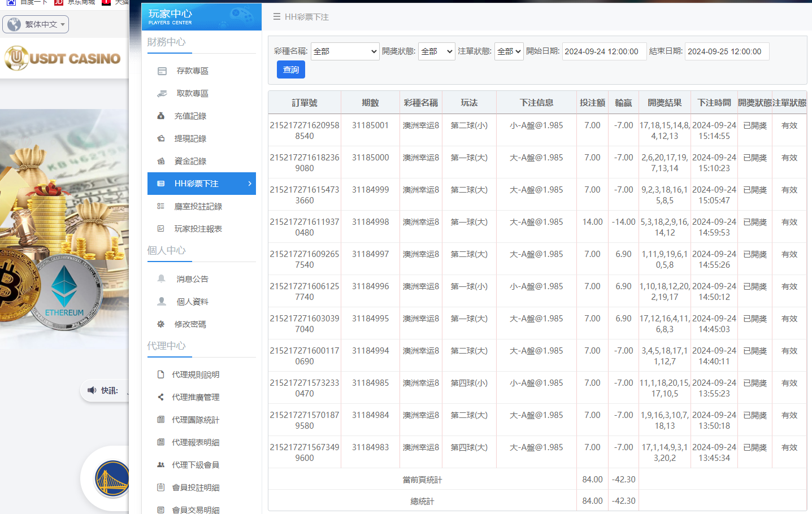This screenshot has width=812, height=514.
Task: Click the 消息公告 bell icon
Action: 162,279
